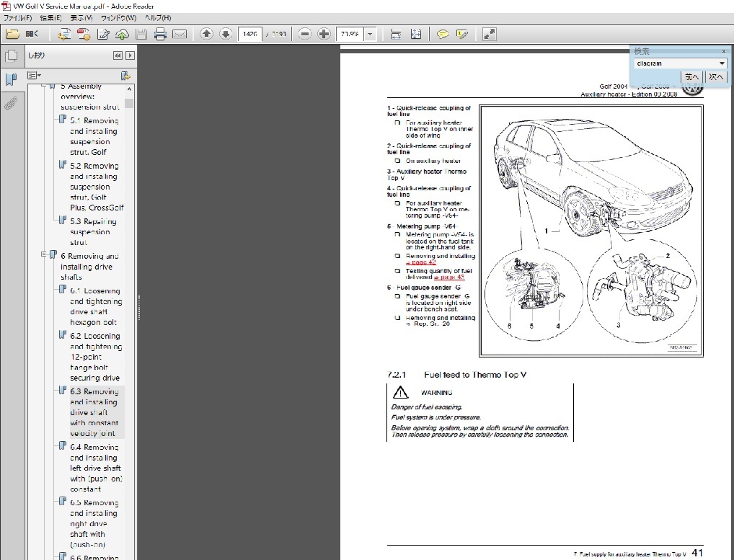The width and height of the screenshot is (734, 560).
Task: Click the fit width scrolling icon
Action: (x=396, y=34)
